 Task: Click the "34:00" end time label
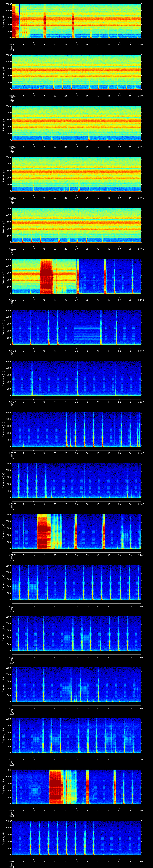click(x=141, y=606)
